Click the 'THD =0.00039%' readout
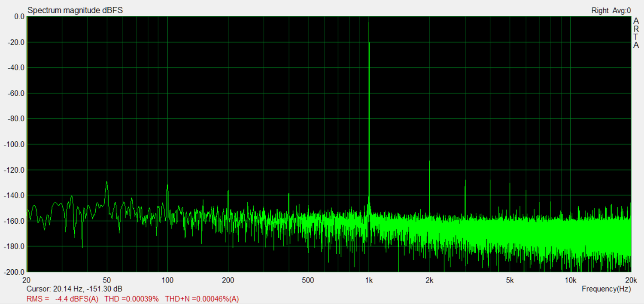 tap(132, 298)
